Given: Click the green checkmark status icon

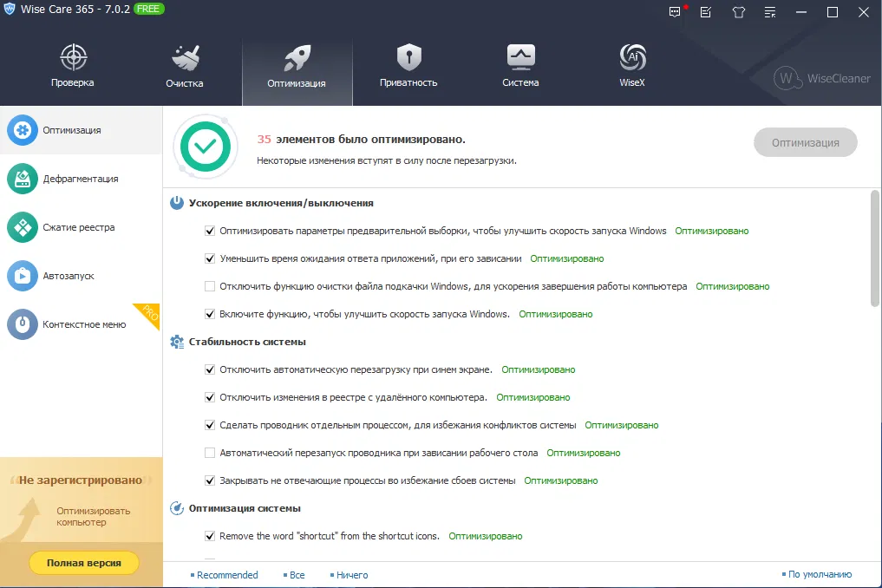Looking at the screenshot, I should [x=206, y=147].
